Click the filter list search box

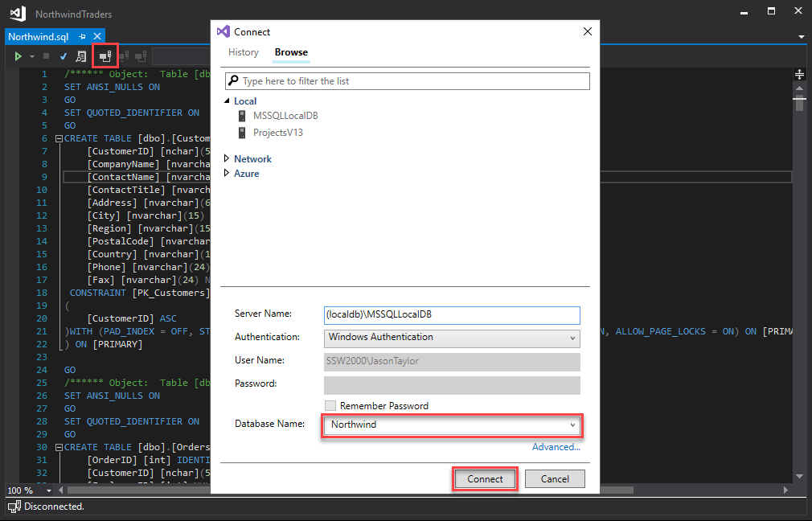coord(407,81)
